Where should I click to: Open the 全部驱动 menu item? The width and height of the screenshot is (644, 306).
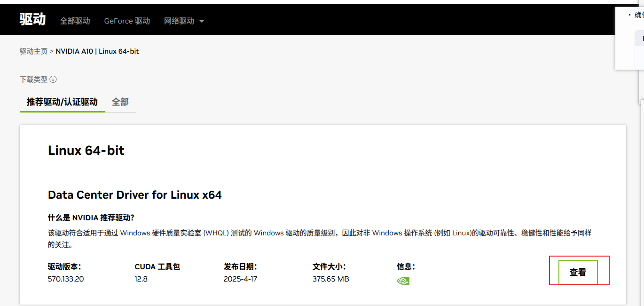75,21
